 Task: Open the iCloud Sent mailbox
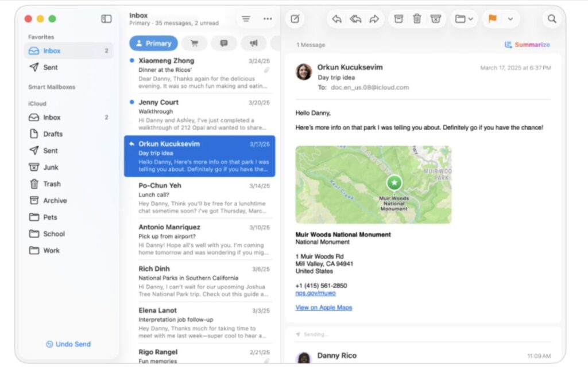tap(69, 151)
